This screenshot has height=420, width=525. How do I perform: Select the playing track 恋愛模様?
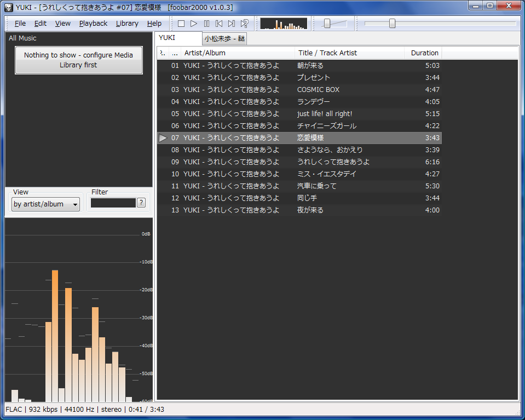point(299,137)
